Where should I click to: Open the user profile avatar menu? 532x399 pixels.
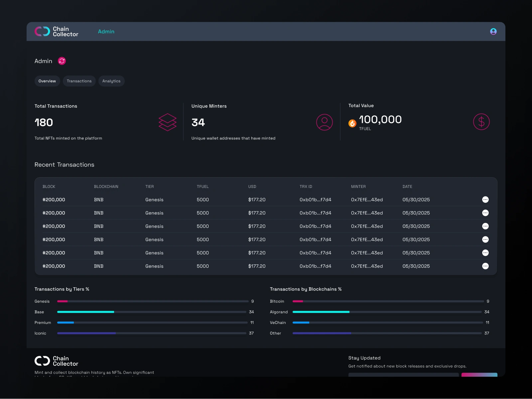point(493,31)
